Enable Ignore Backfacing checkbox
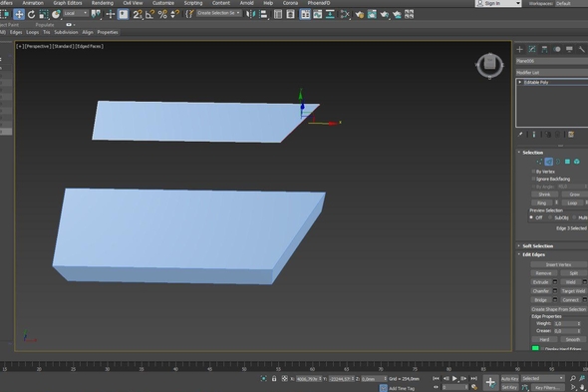Image resolution: width=588 pixels, height=392 pixels. point(533,179)
